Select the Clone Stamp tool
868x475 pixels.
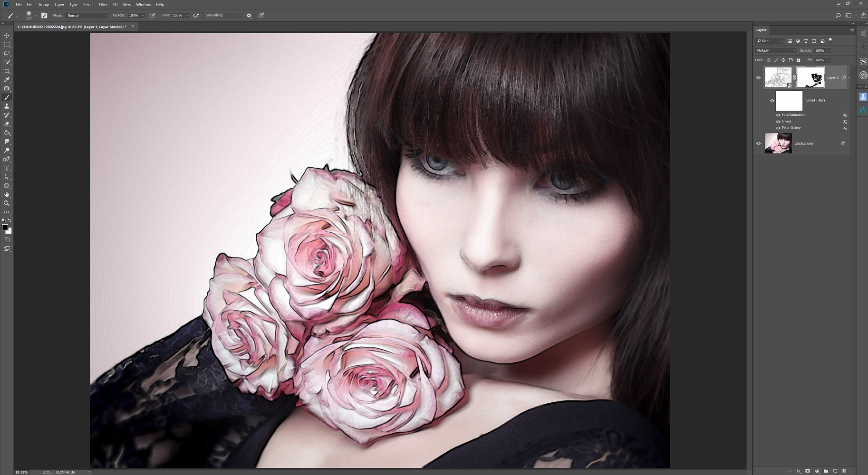click(7, 106)
